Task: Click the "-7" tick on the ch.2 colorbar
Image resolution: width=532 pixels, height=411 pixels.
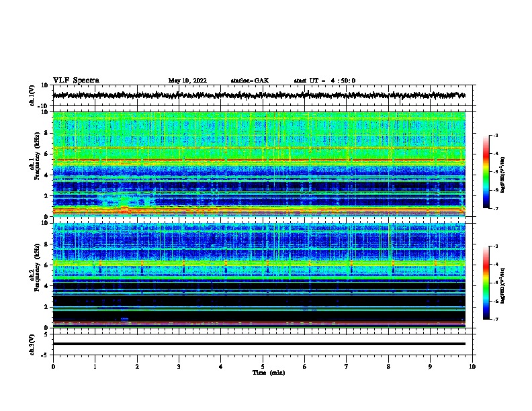Action: [495, 319]
